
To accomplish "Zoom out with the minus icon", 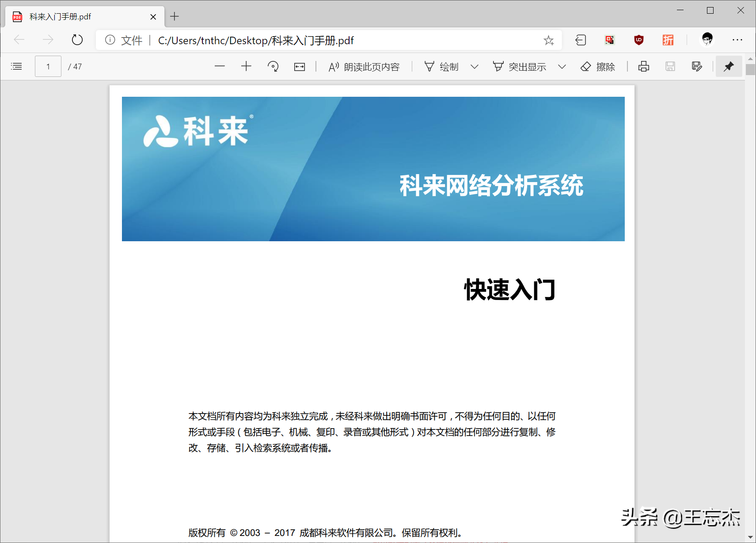I will [220, 66].
